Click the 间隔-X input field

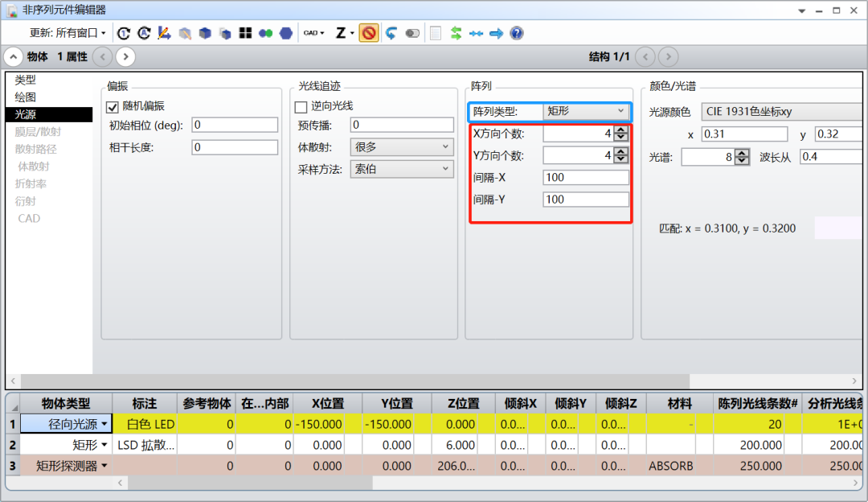(x=585, y=178)
